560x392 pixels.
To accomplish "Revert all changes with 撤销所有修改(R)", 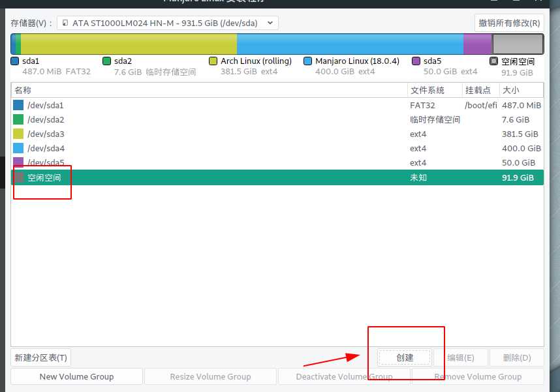I will (509, 23).
